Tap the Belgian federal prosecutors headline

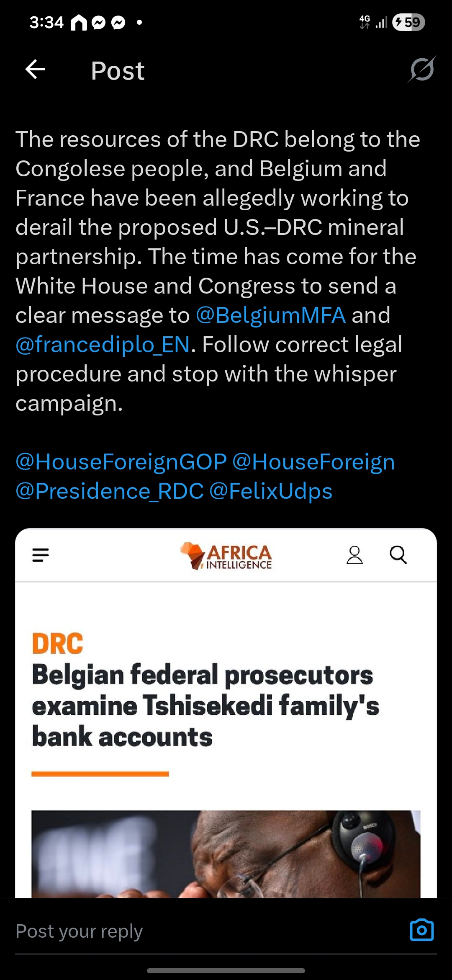tap(205, 706)
